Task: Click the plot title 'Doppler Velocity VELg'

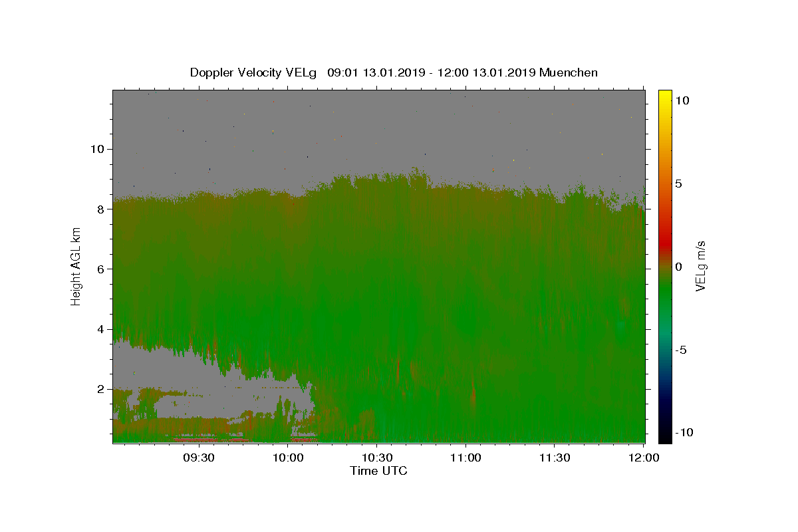Action: pyautogui.click(x=253, y=73)
